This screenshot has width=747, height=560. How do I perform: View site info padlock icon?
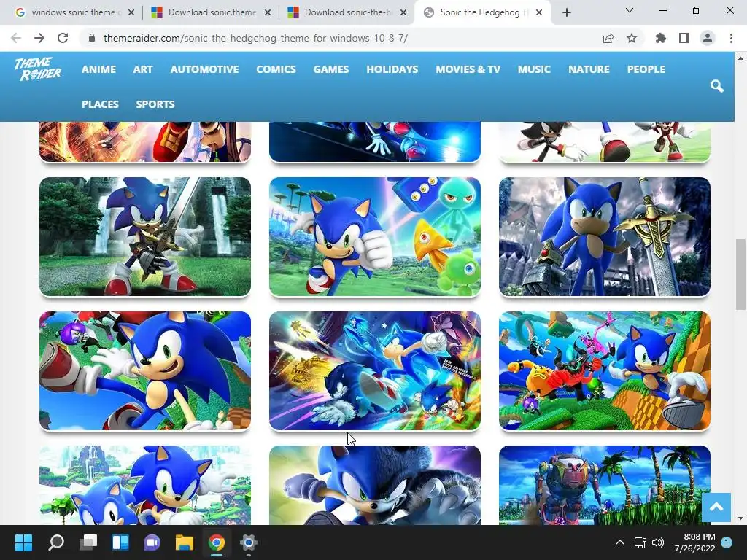[92, 38]
